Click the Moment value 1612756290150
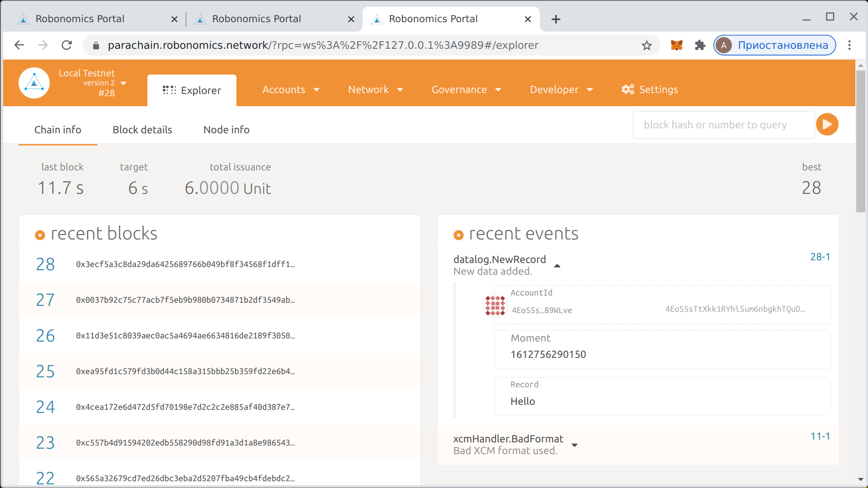The height and width of the screenshot is (488, 868). coord(548,354)
